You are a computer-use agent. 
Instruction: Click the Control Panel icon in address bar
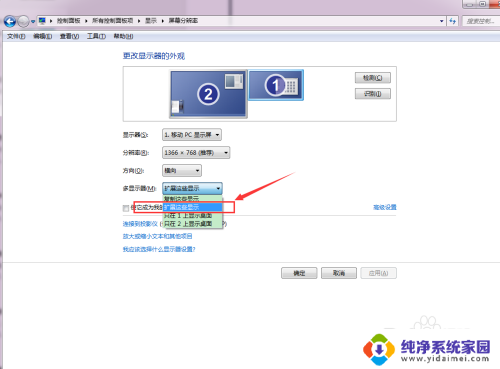point(42,21)
